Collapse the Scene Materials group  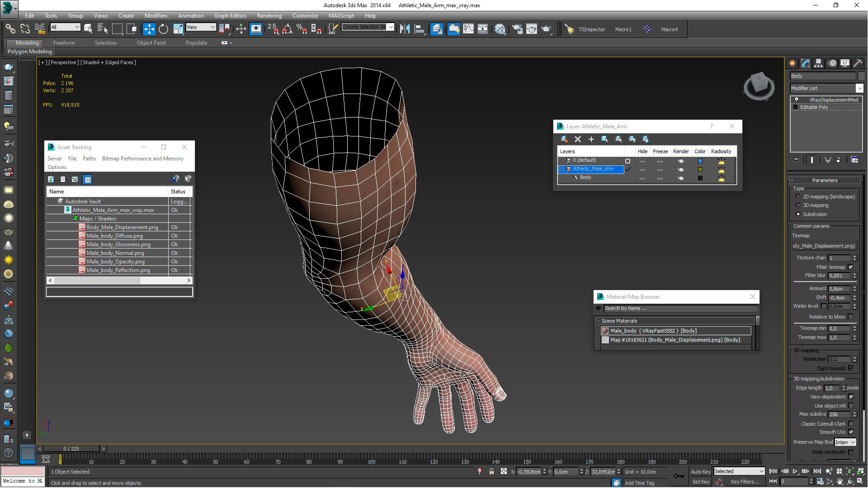(598, 321)
